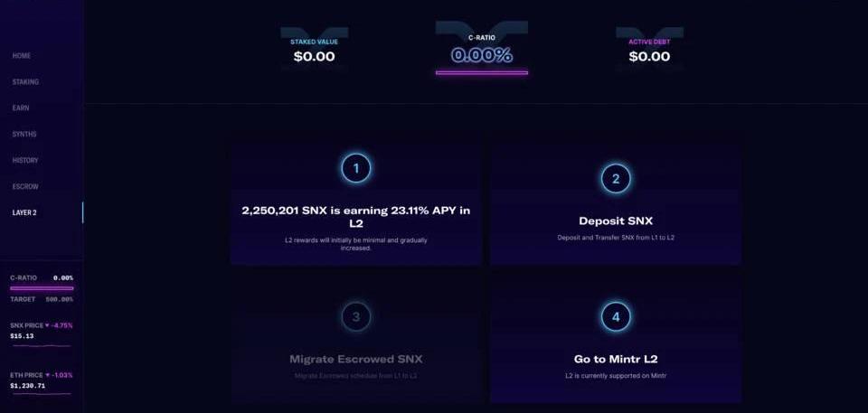Click the Go to Mintr L2 card
This screenshot has height=413, width=868.
coord(616,359)
